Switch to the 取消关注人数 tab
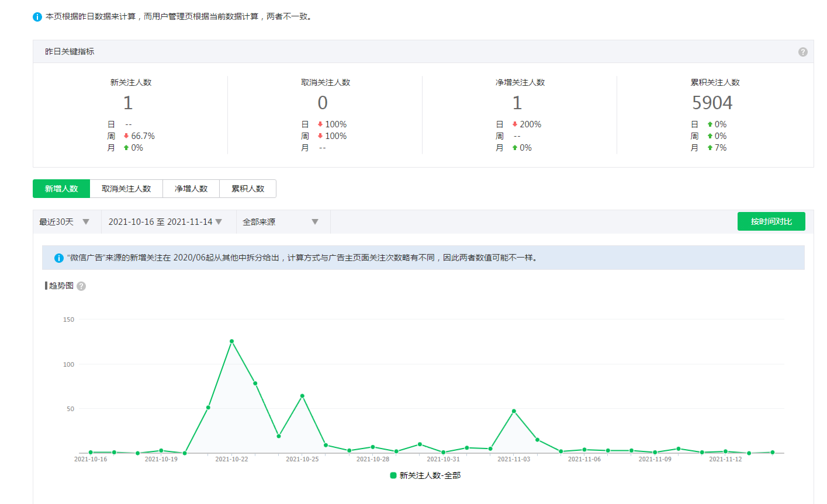This screenshot has height=504, width=827. [126, 189]
